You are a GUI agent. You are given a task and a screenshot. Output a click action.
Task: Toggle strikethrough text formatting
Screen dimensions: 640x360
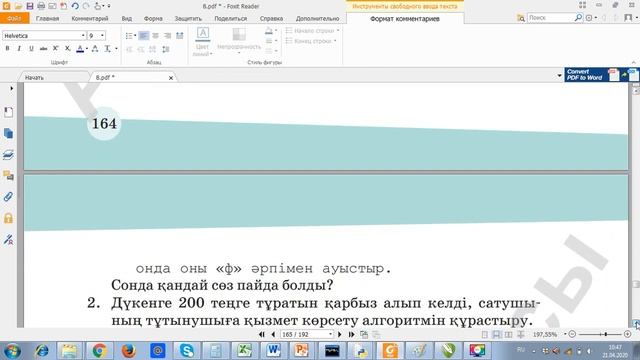(43, 49)
